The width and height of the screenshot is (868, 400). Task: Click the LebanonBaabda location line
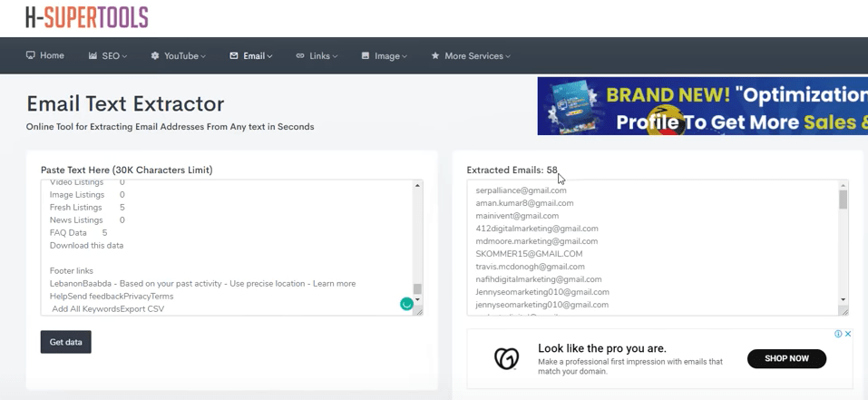coord(202,284)
